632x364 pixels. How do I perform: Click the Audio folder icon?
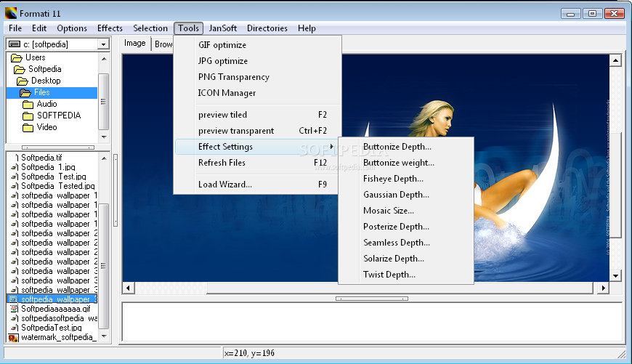click(x=28, y=105)
